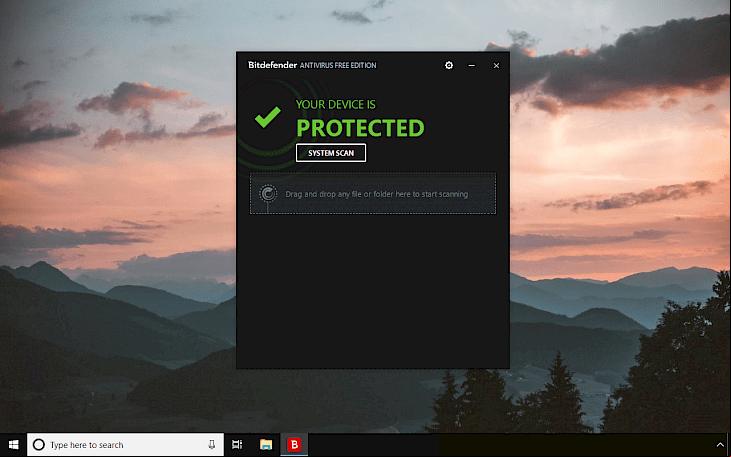731x457 pixels.
Task: Click the "PROTECTED" status text
Action: point(360,128)
